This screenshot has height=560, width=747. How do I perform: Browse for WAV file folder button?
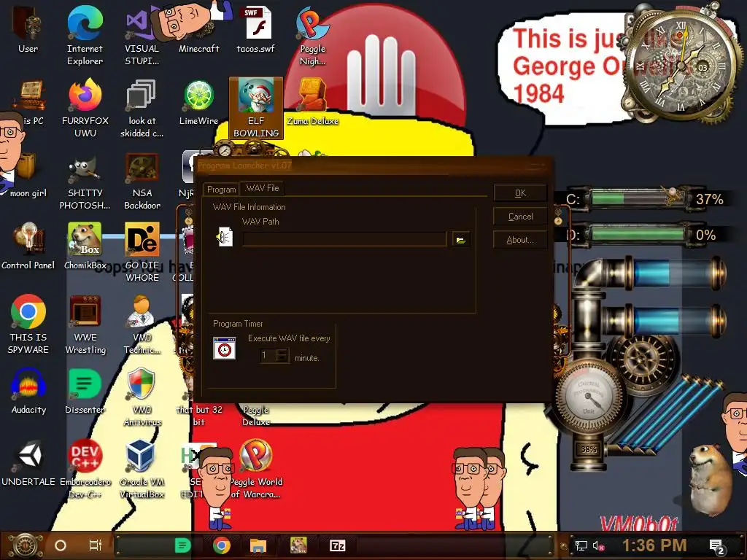[461, 239]
